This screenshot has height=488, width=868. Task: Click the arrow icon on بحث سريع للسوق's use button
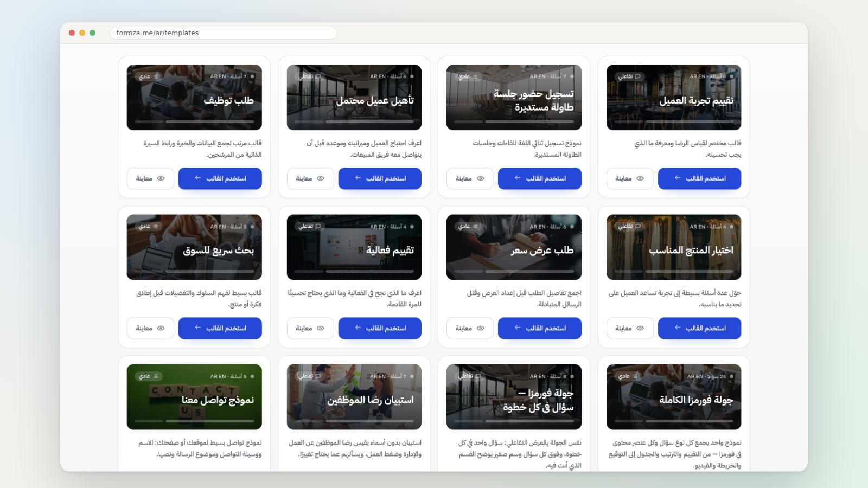click(x=197, y=328)
